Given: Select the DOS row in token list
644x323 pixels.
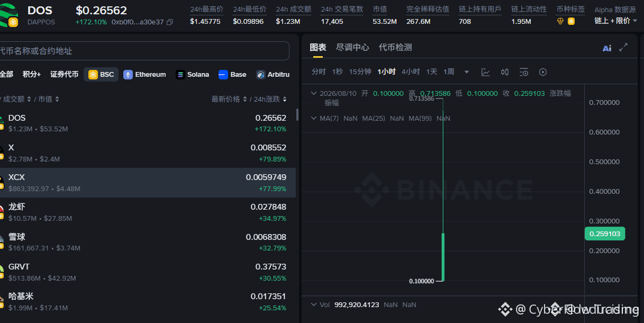Looking at the screenshot, I should 148,123.
